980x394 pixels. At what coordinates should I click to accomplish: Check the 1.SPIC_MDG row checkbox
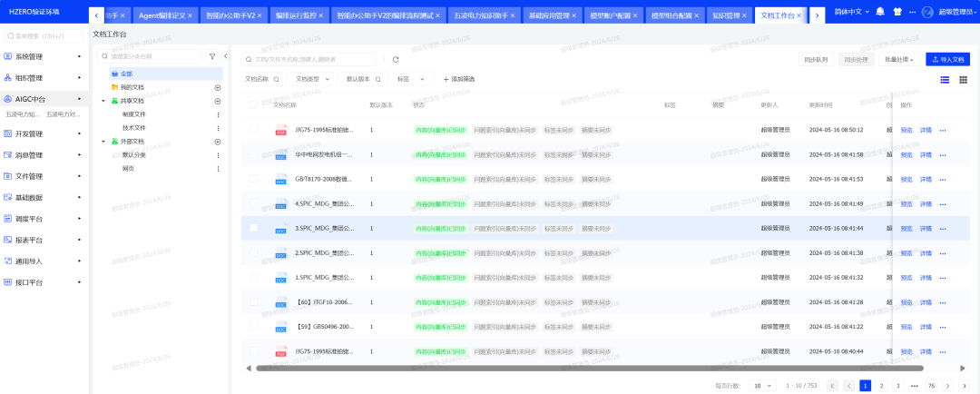253,277
